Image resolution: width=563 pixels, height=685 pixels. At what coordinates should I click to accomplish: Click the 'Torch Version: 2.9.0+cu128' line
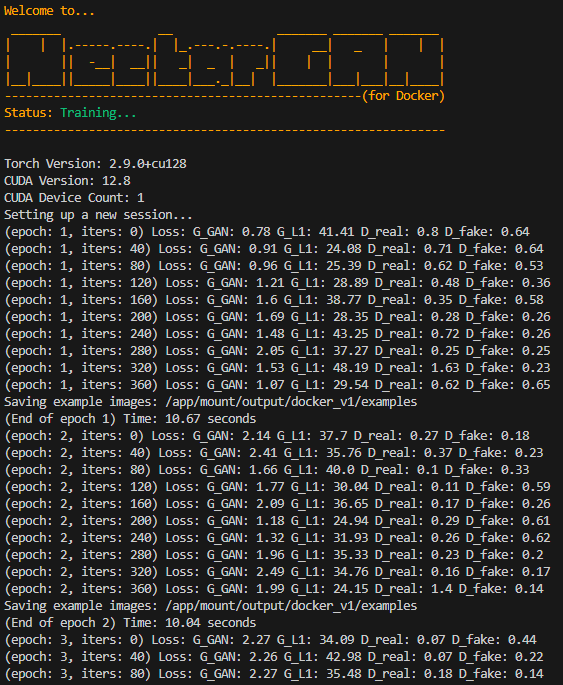95,163
